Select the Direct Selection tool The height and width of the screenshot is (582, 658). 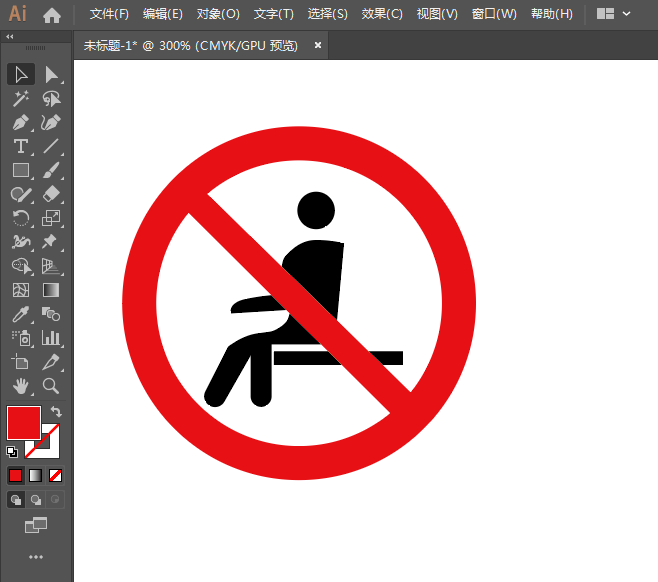(51, 74)
